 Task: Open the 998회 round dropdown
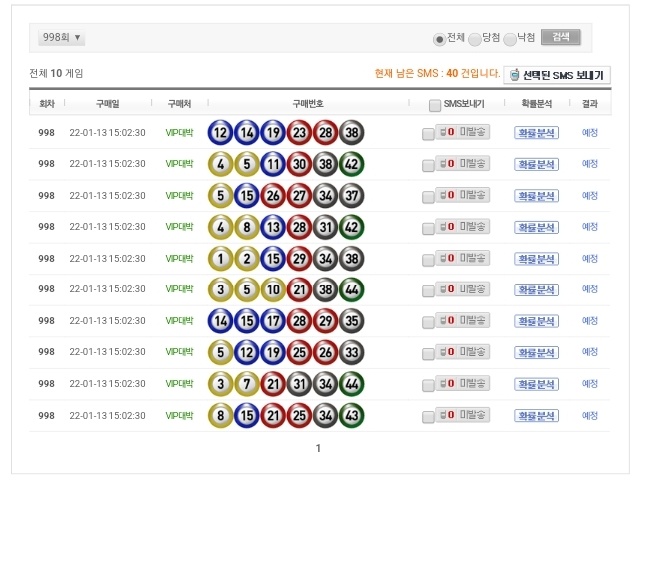tap(62, 38)
